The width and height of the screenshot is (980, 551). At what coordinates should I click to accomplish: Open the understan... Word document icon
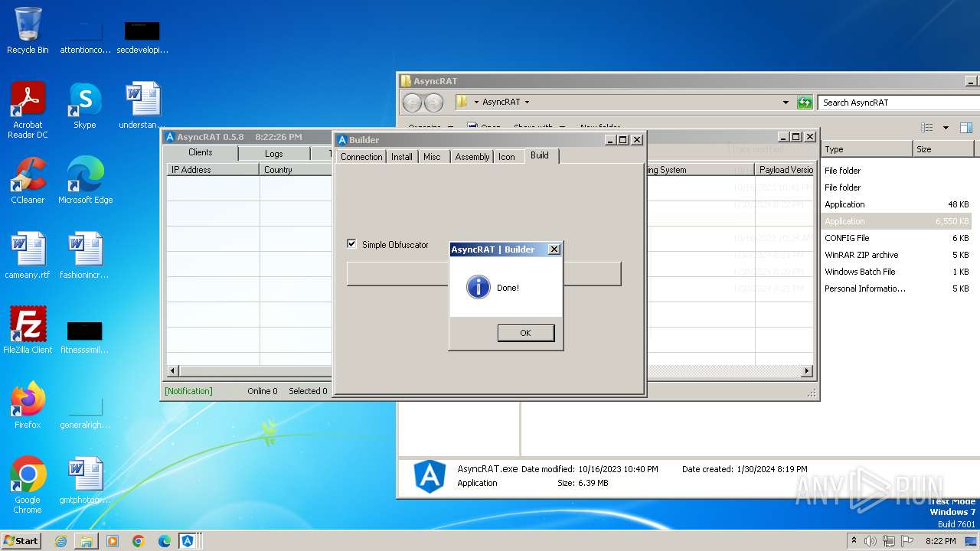pos(142,106)
